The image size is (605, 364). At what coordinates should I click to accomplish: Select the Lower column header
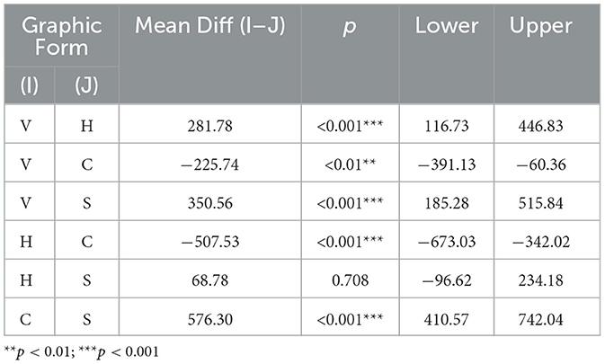coord(448,26)
